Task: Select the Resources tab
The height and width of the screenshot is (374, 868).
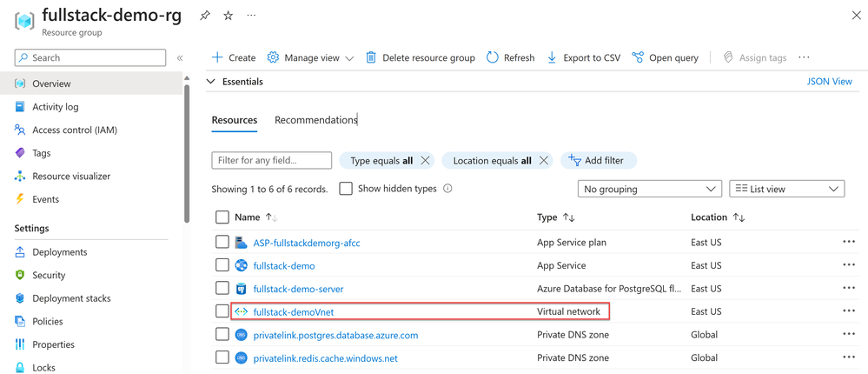Action: 235,120
